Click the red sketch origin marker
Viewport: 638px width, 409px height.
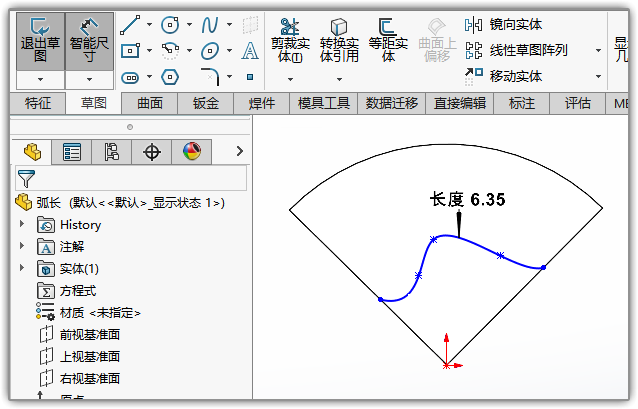click(446, 365)
